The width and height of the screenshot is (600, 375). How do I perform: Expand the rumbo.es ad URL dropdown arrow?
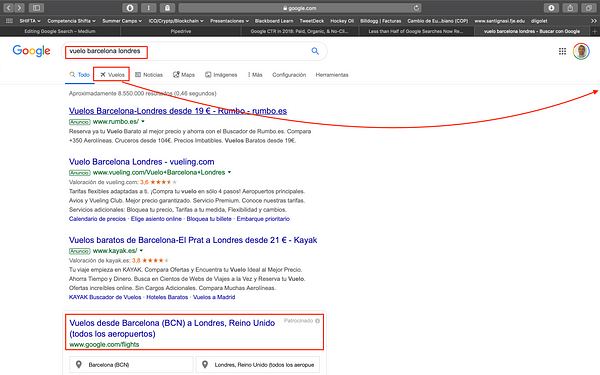click(143, 121)
